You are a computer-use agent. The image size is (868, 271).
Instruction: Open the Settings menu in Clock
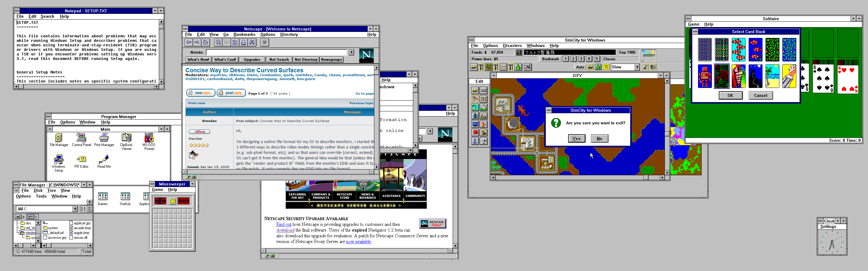828,226
